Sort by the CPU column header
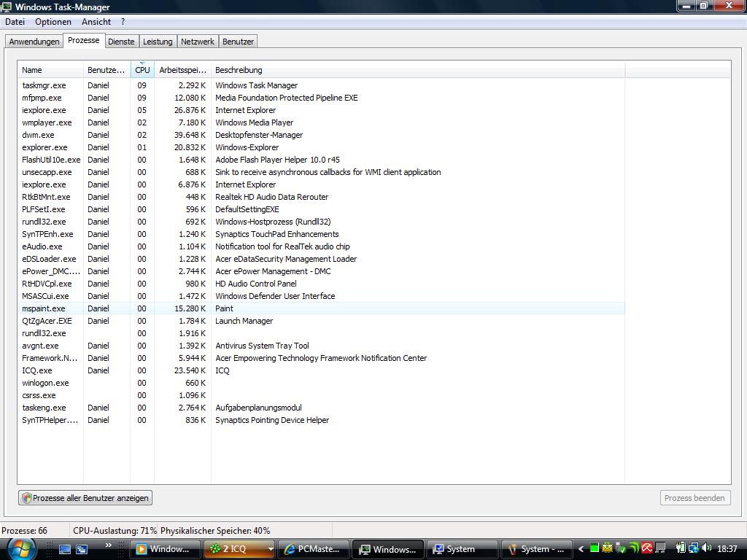The height and width of the screenshot is (560, 747). coord(142,70)
